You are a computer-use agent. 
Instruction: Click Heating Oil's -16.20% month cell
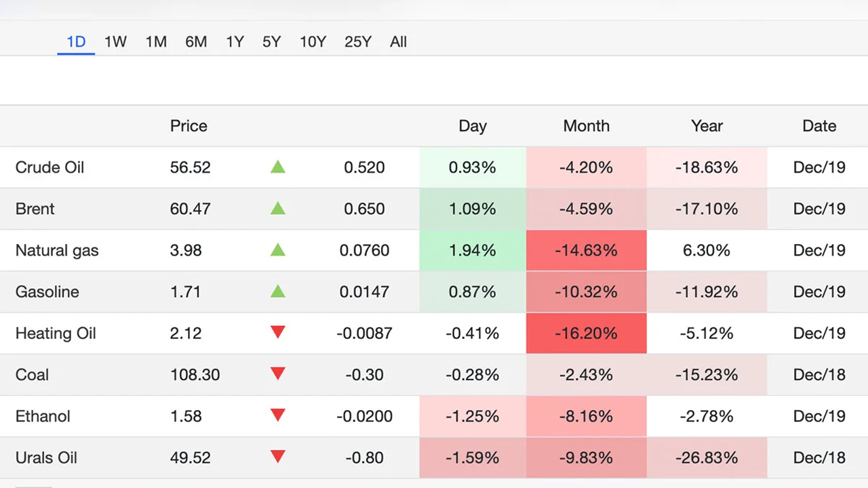point(586,333)
